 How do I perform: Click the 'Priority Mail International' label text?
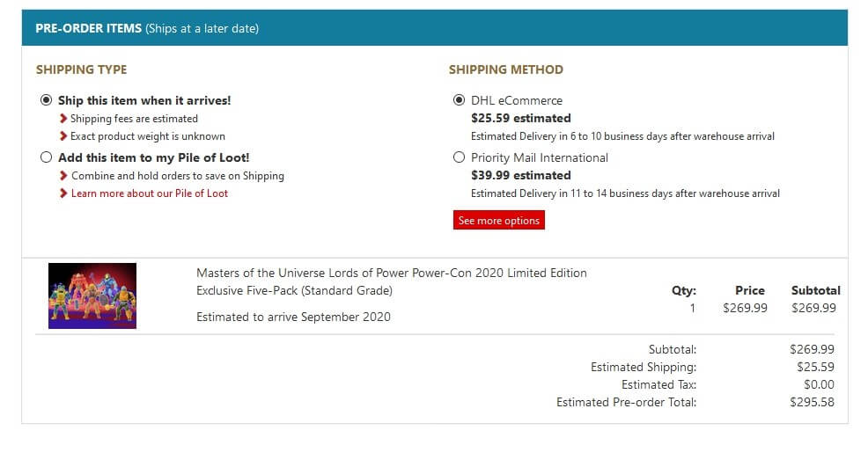point(539,157)
